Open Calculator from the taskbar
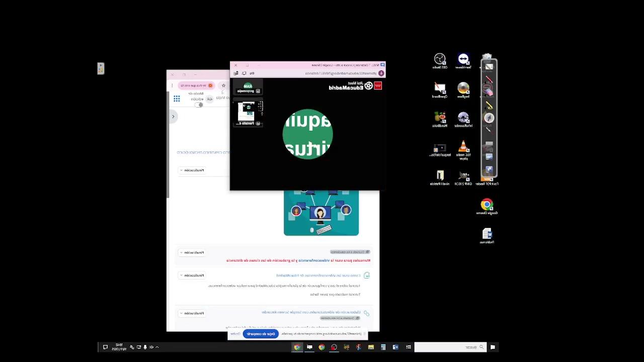This screenshot has width=644, height=362. coord(383,347)
